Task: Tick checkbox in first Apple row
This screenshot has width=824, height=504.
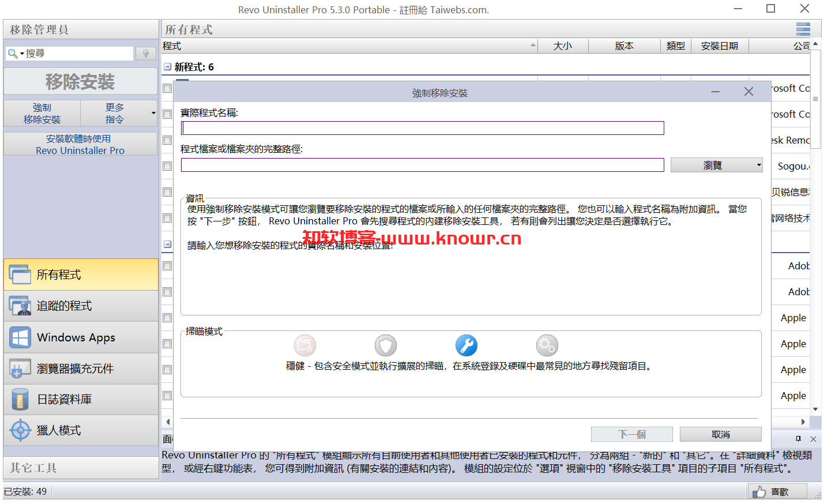Action: tap(167, 318)
